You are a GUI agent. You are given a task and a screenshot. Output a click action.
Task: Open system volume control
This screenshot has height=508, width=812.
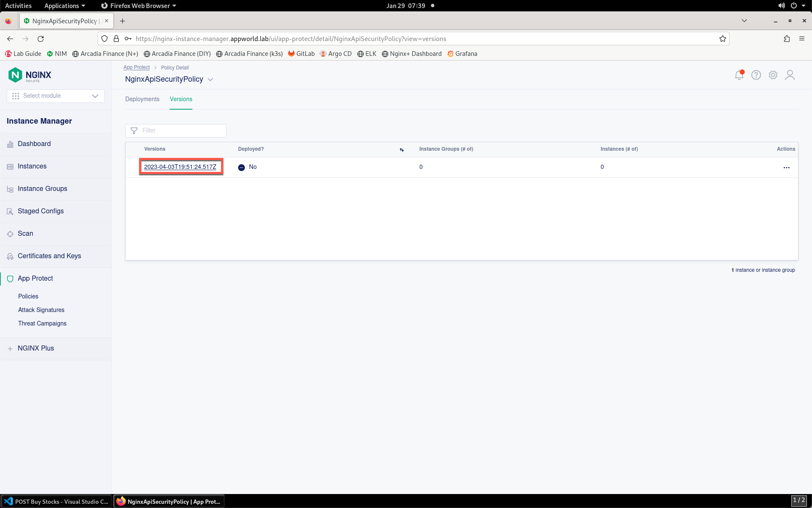782,6
